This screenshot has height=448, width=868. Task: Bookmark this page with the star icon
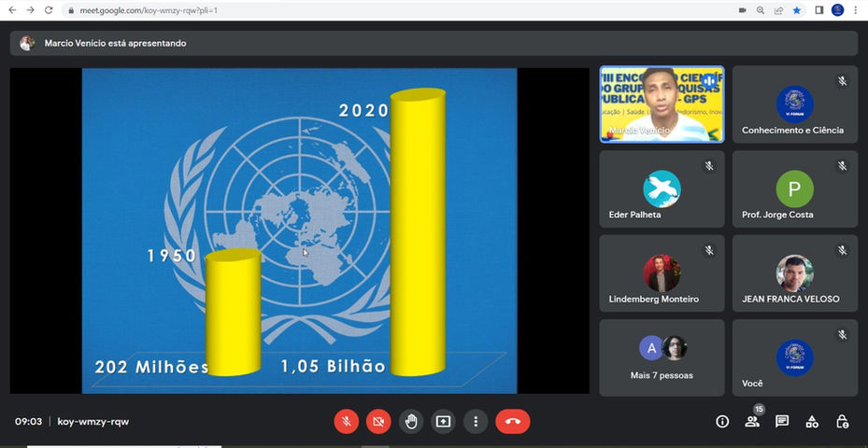797,10
